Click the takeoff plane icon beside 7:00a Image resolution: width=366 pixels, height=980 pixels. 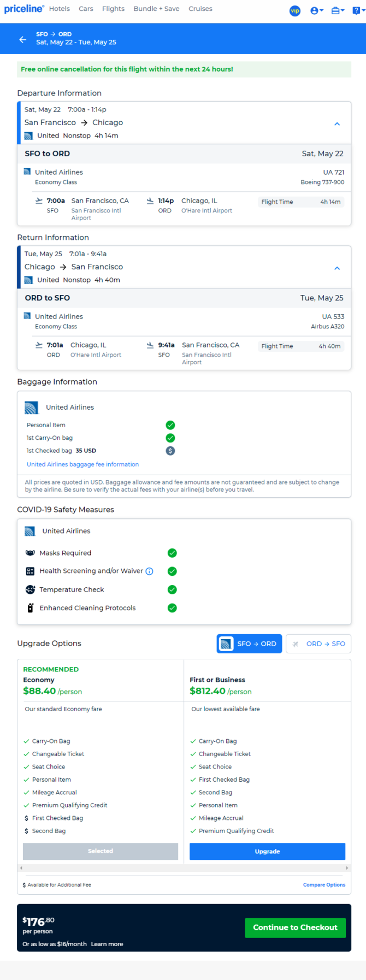[39, 201]
